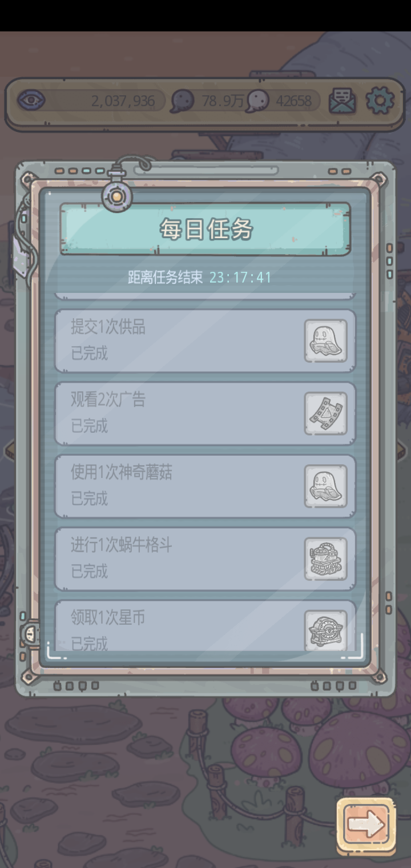Screen dimensions: 411x868
Task: Tap machine reward icon for 进行1次蜗牛格斗
Action: click(x=325, y=559)
